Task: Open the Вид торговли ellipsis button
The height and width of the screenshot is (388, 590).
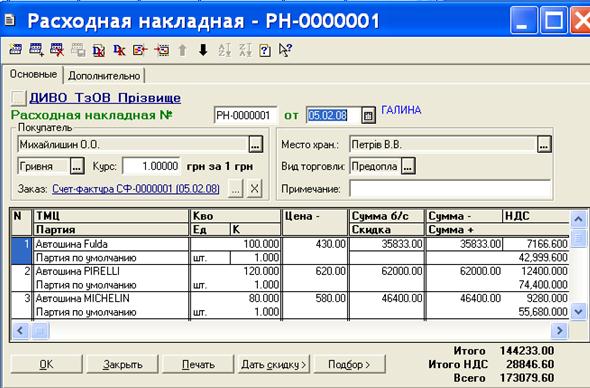Action: 408,166
